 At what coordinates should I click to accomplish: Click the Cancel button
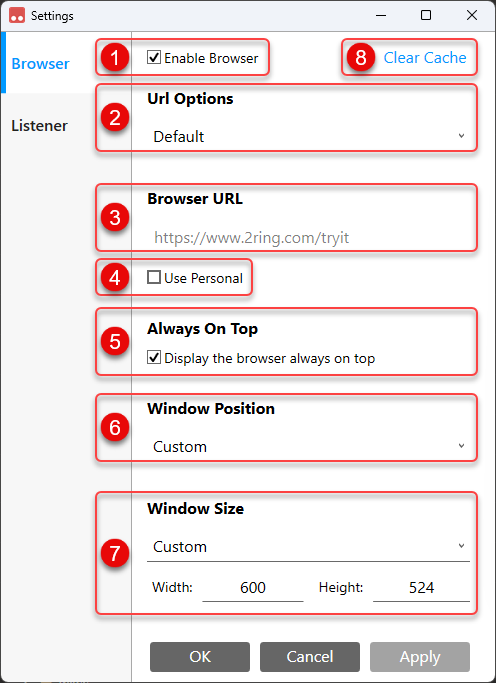point(310,656)
